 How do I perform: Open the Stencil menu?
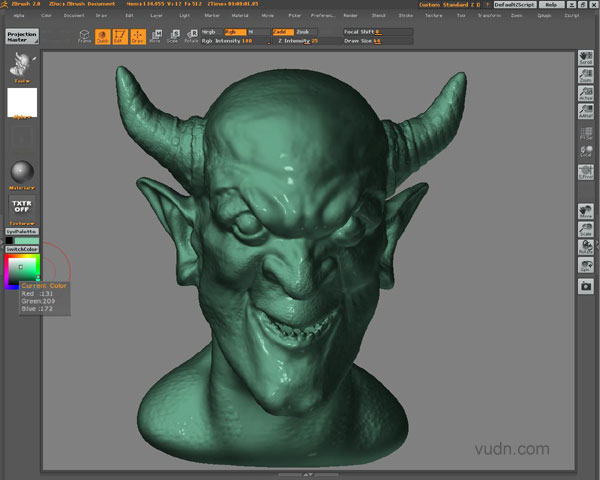(x=378, y=16)
